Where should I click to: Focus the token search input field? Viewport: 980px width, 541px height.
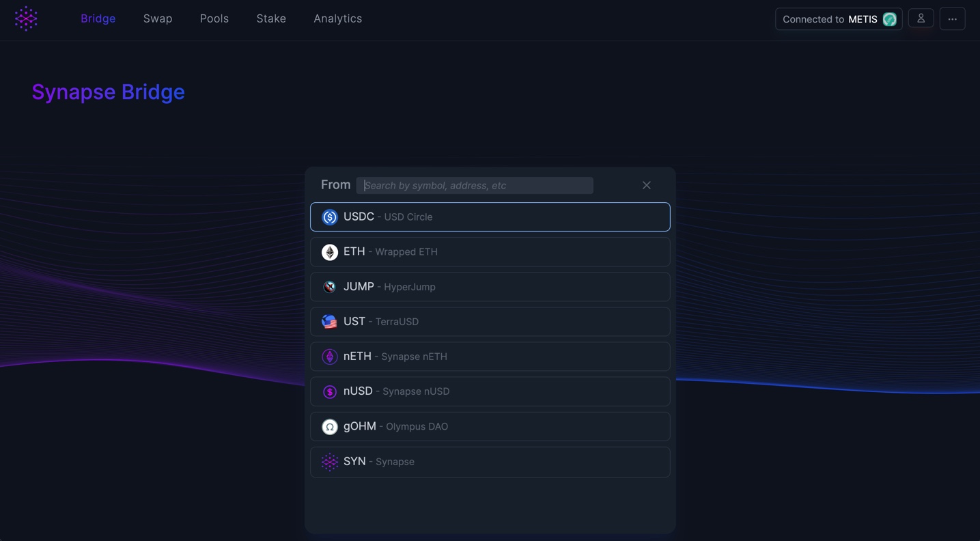tap(475, 185)
